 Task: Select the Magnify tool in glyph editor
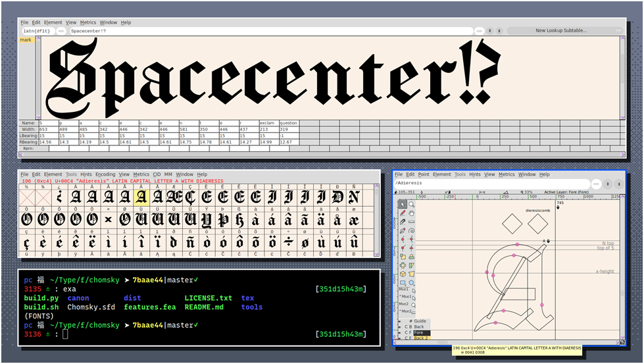pyautogui.click(x=412, y=205)
